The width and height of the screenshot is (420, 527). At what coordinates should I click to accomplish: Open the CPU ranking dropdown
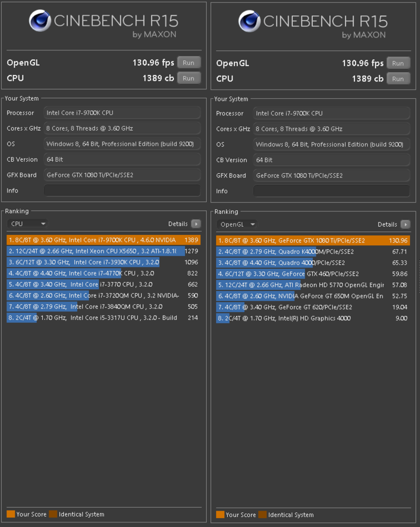(27, 224)
